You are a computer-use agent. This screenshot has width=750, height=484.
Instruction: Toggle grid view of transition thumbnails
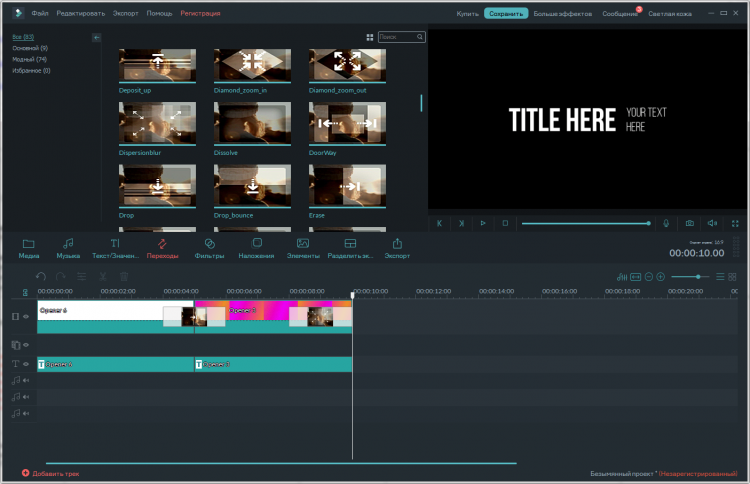(x=370, y=37)
